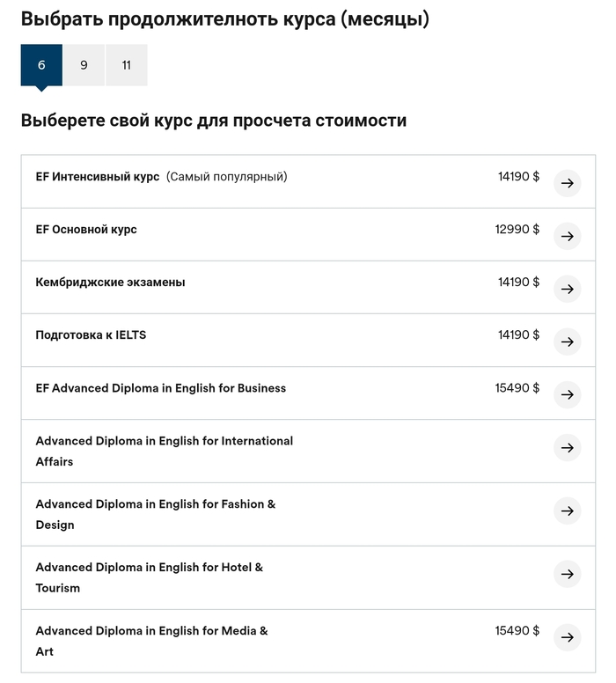Click arrow for Hotel & Tourism diploma
The image size is (616, 683).
(568, 574)
